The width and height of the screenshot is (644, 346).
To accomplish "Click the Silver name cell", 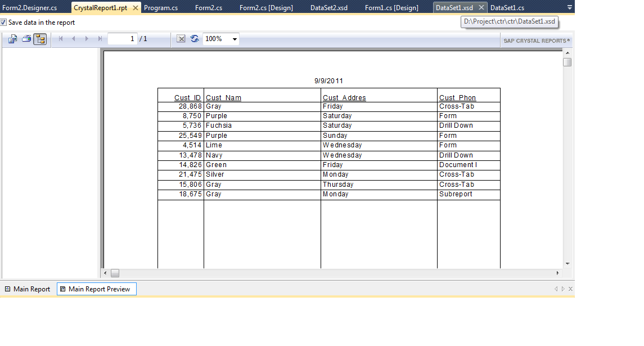I will 215,174.
